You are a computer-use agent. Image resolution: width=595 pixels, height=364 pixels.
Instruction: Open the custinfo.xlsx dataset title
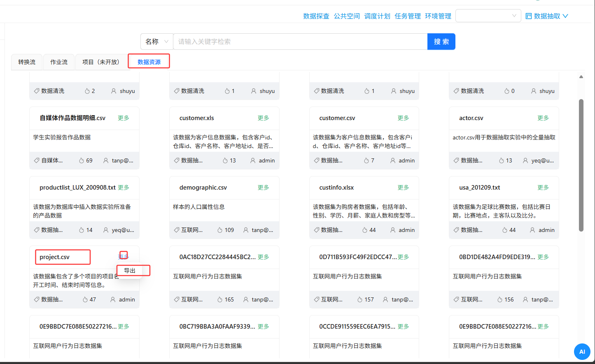click(x=336, y=188)
